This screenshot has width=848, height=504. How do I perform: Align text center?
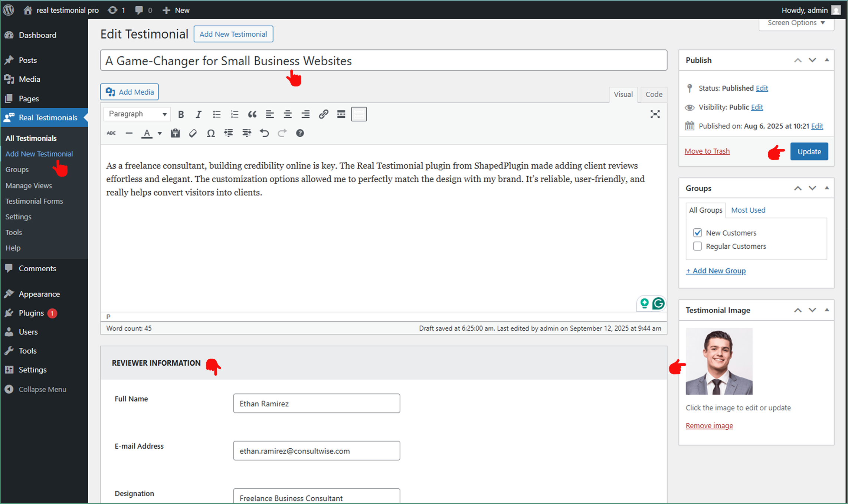pyautogui.click(x=288, y=114)
